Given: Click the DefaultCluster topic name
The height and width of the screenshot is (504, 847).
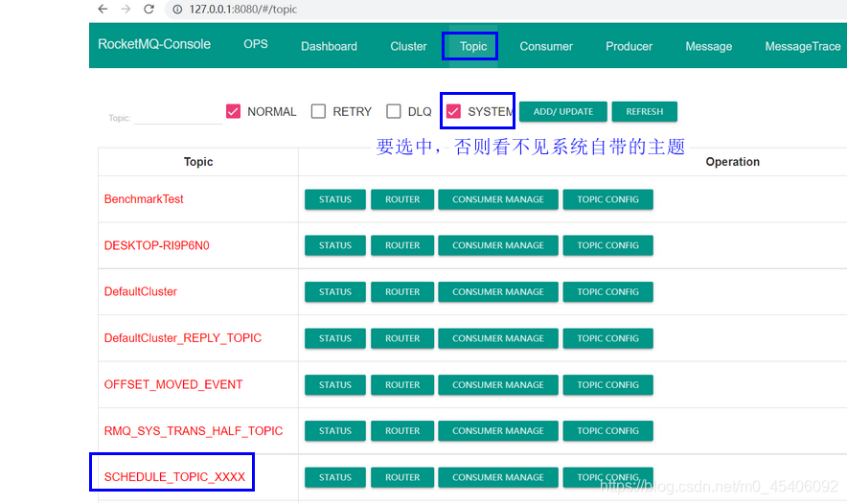Looking at the screenshot, I should pyautogui.click(x=141, y=291).
